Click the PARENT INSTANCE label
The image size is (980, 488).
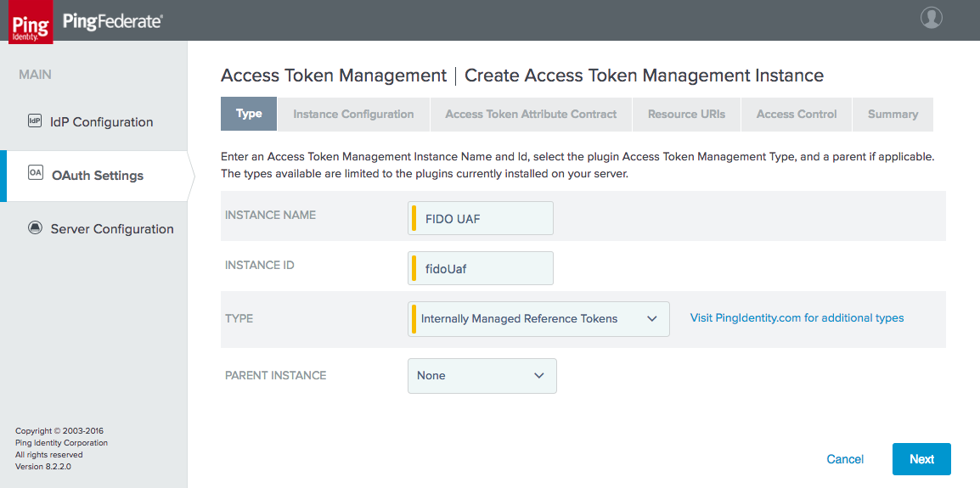pyautogui.click(x=276, y=375)
